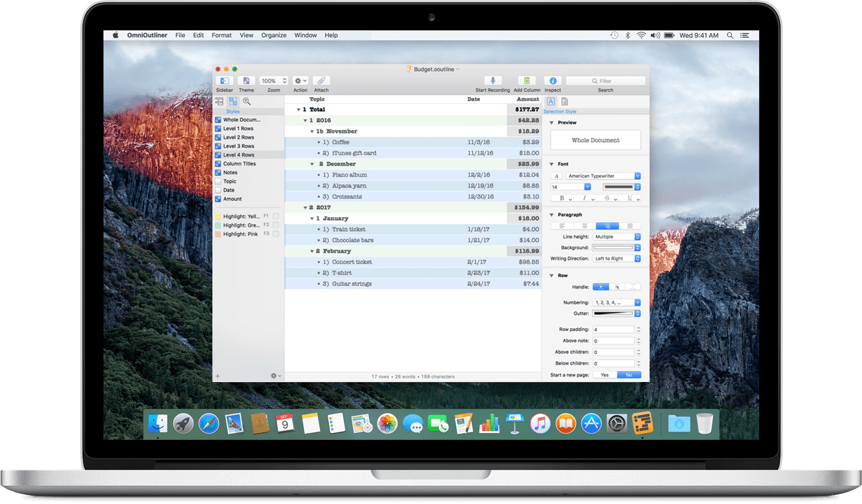Image resolution: width=862 pixels, height=504 pixels.
Task: Tick the Highlight: Yellow checkbox
Action: 275,216
